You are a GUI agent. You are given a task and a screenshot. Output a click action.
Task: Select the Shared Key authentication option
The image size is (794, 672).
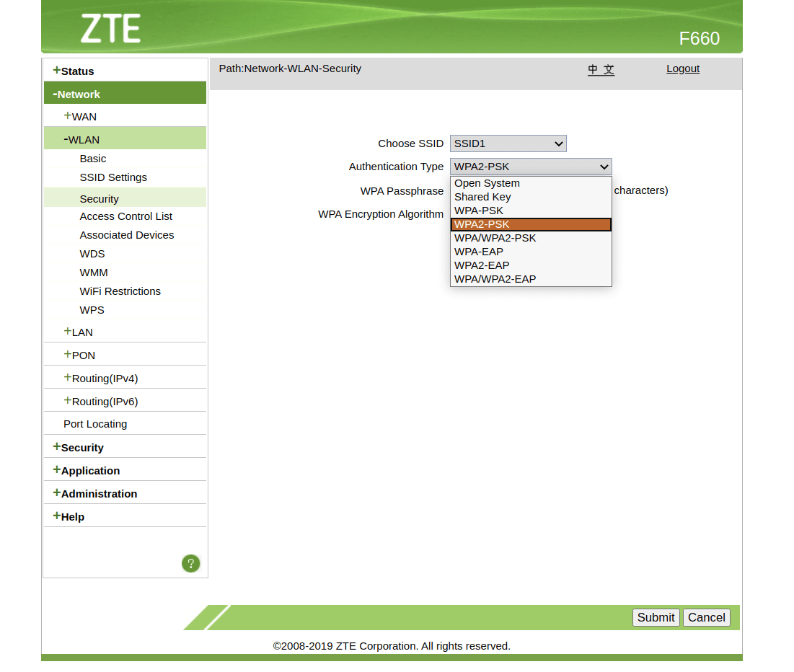[x=531, y=197]
